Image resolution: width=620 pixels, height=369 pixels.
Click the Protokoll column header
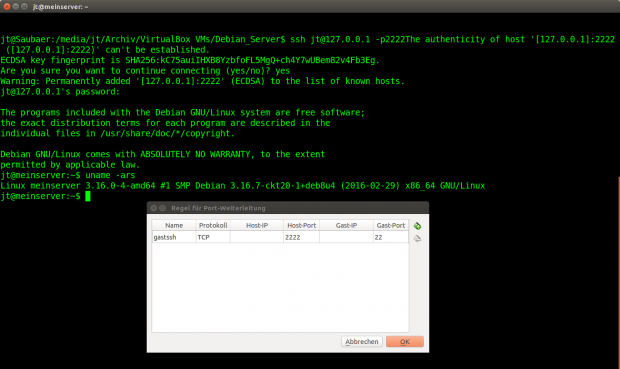213,225
